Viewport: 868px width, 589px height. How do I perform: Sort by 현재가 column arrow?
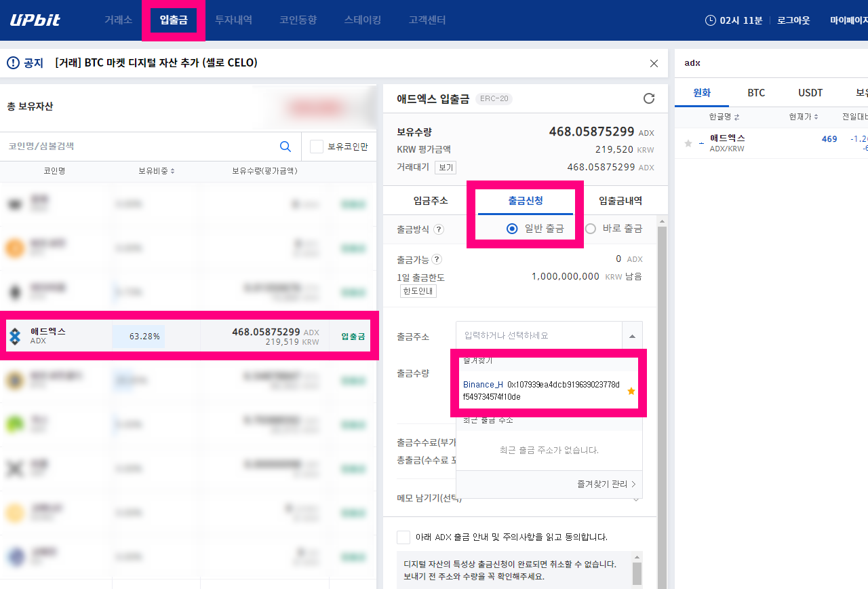coord(816,117)
